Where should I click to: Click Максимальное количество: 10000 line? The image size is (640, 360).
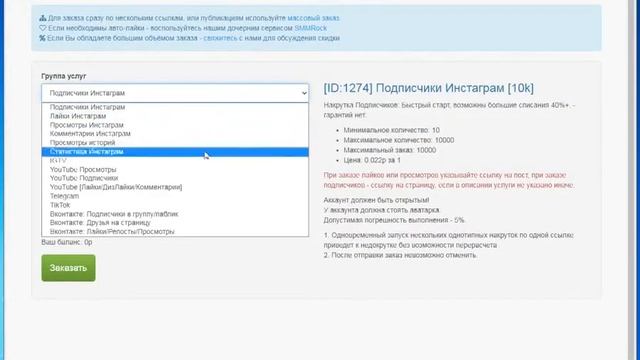pyautogui.click(x=399, y=140)
